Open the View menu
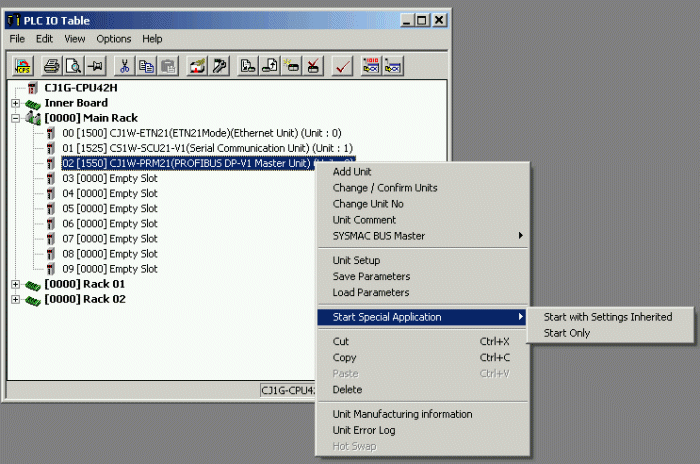This screenshot has width=700, height=464. [x=75, y=39]
